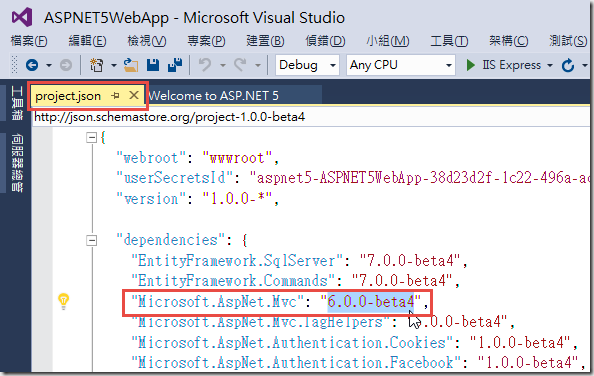Undo the last change with the Undo icon
The image size is (594, 376).
pyautogui.click(x=205, y=65)
